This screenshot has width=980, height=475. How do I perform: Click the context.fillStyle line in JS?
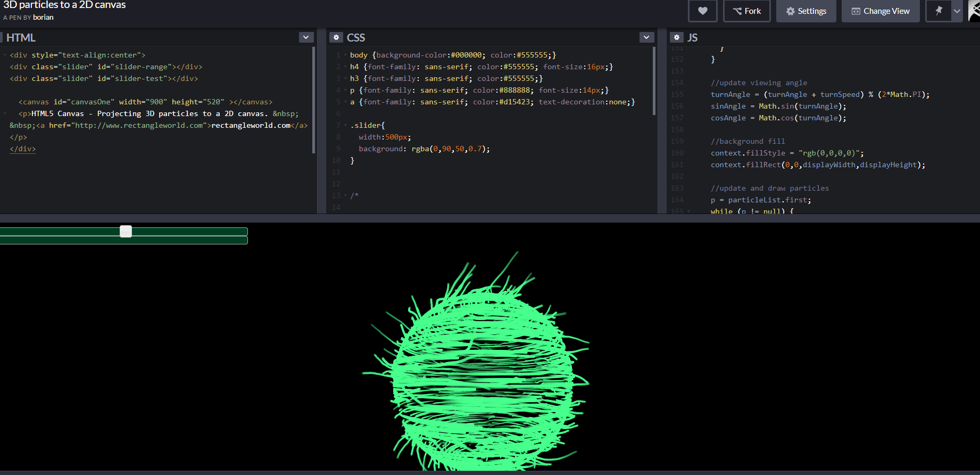click(x=787, y=153)
